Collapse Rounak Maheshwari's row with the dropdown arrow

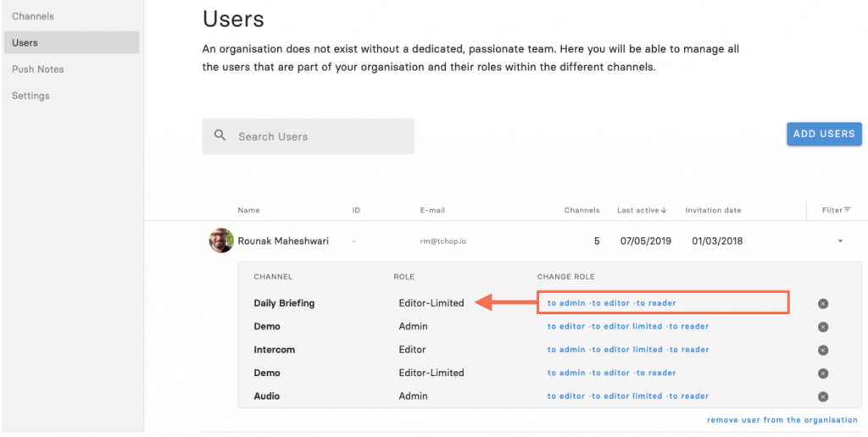click(840, 241)
